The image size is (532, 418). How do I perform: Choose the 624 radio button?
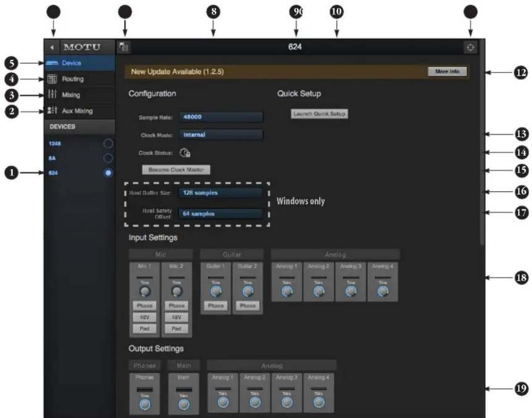click(x=108, y=172)
